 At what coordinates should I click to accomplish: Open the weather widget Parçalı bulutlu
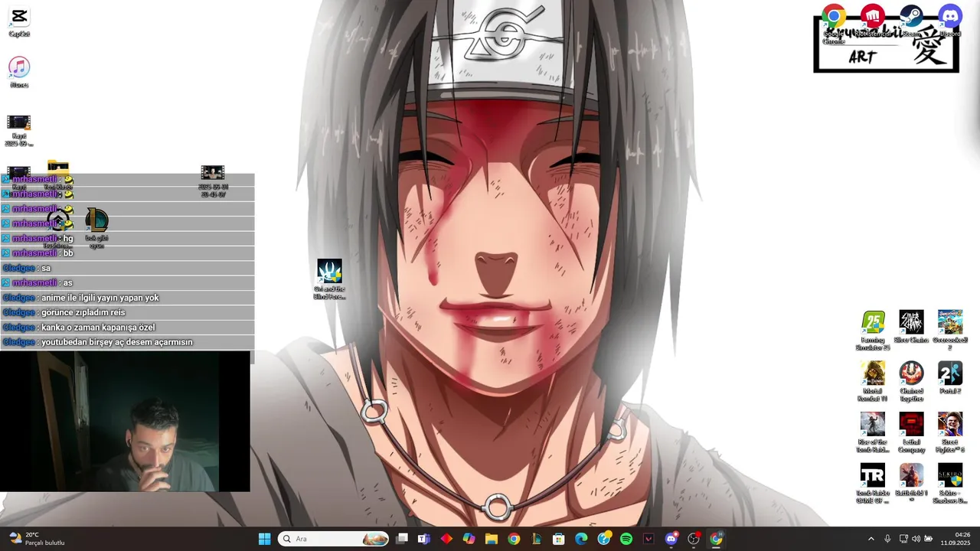35,539
